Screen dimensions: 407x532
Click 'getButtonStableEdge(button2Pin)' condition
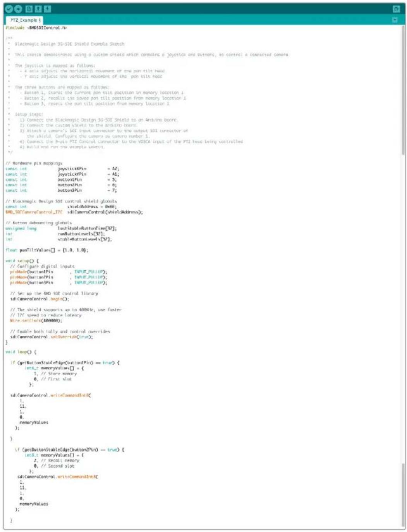point(61,450)
